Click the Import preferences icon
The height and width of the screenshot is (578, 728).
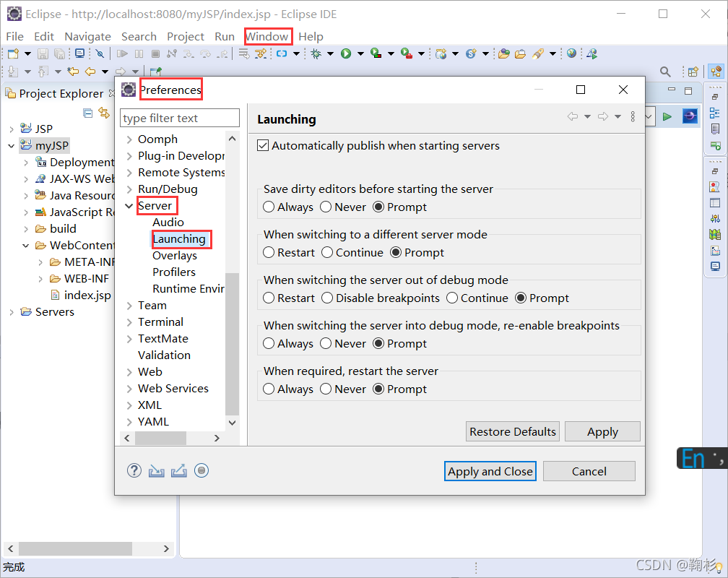tap(157, 470)
